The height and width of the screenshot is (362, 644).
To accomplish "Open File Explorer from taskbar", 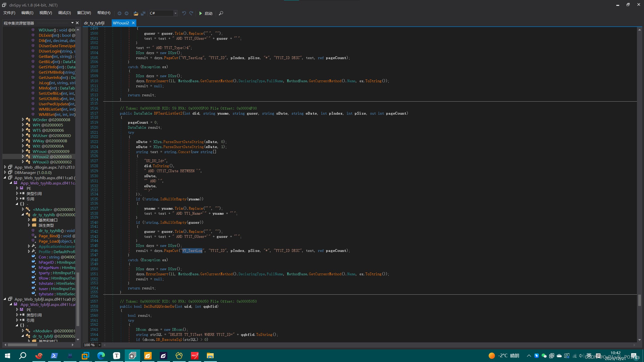I will pyautogui.click(x=210, y=356).
